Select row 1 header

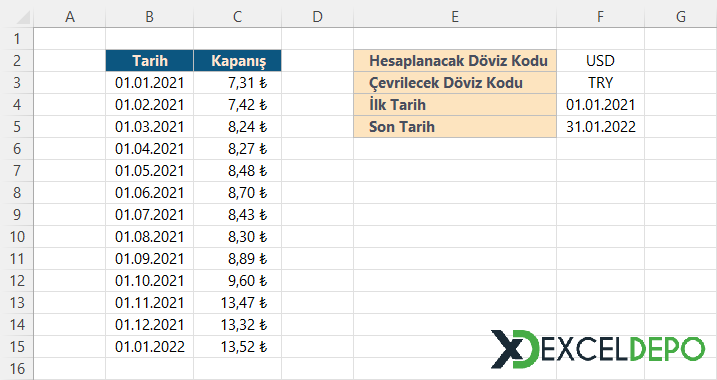point(17,39)
